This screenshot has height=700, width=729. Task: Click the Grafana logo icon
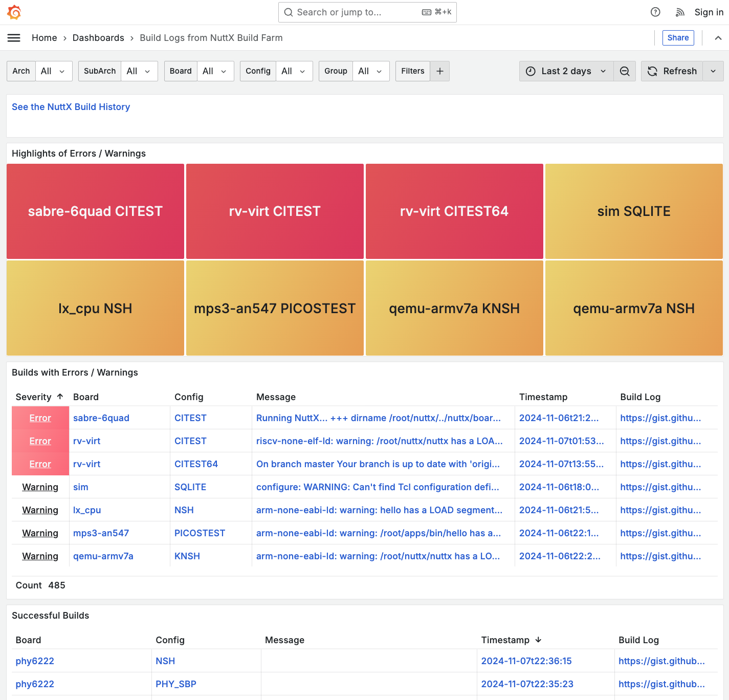pyautogui.click(x=14, y=12)
